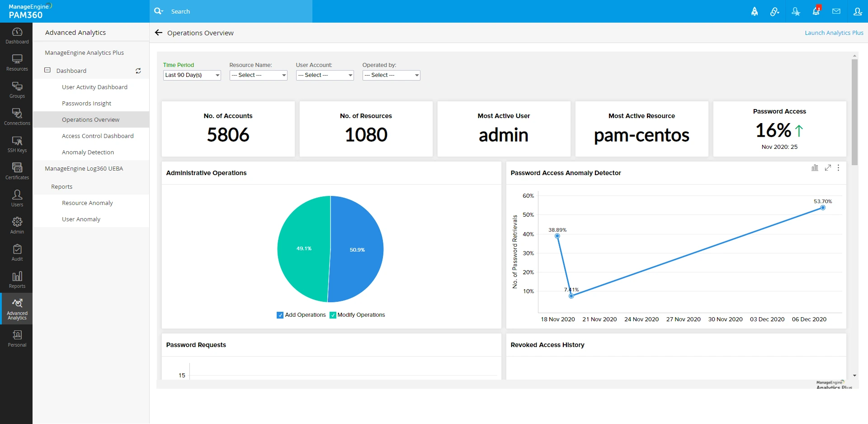Refresh the Dashboard list in Advanced Analytics
The height and width of the screenshot is (424, 868).
138,71
